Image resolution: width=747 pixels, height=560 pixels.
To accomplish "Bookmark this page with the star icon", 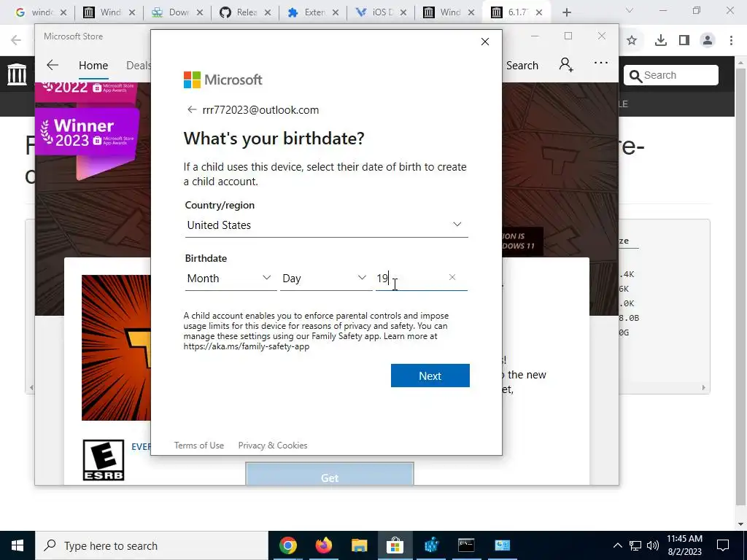I will click(632, 41).
